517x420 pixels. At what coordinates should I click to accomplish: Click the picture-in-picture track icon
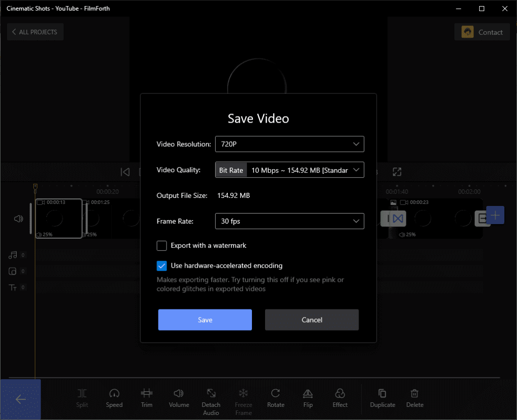13,271
